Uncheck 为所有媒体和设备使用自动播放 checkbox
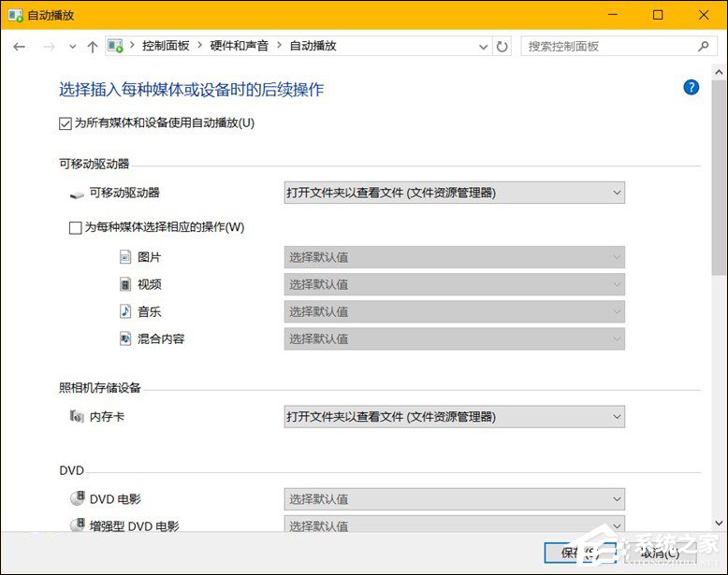 66,122
